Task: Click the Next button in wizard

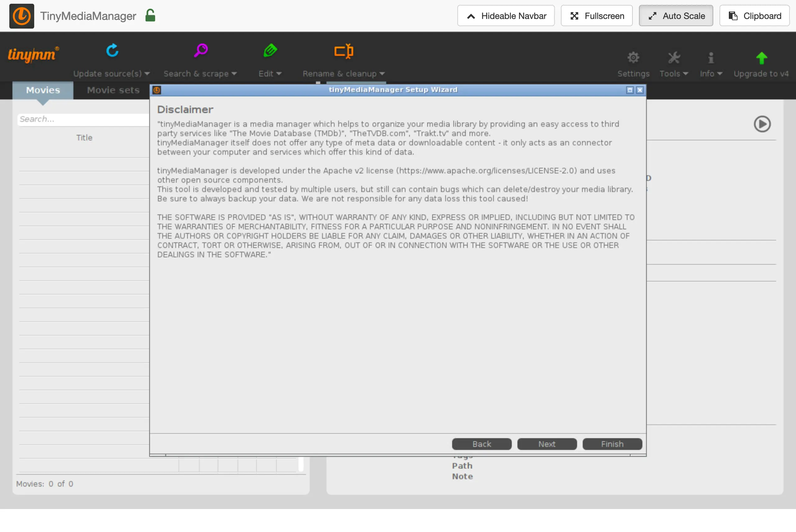Action: pos(547,444)
